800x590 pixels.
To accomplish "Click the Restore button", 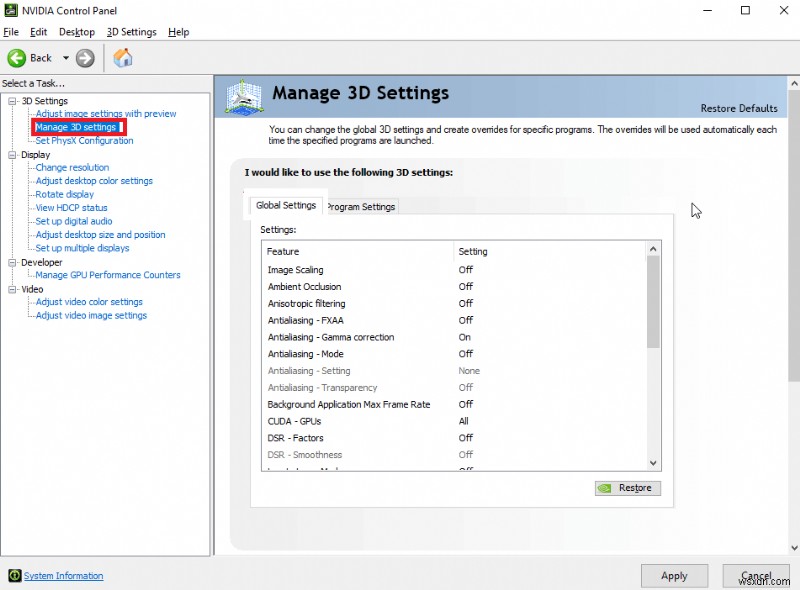I will click(x=630, y=488).
